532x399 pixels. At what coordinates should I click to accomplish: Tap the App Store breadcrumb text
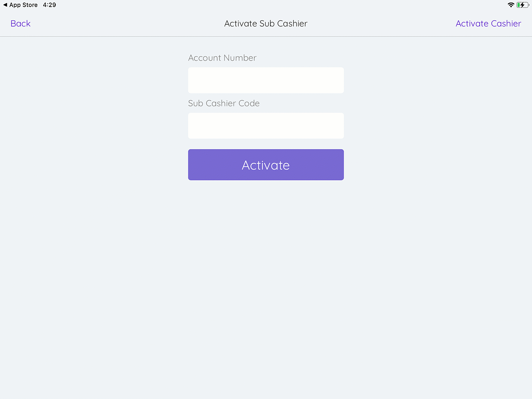(x=24, y=5)
